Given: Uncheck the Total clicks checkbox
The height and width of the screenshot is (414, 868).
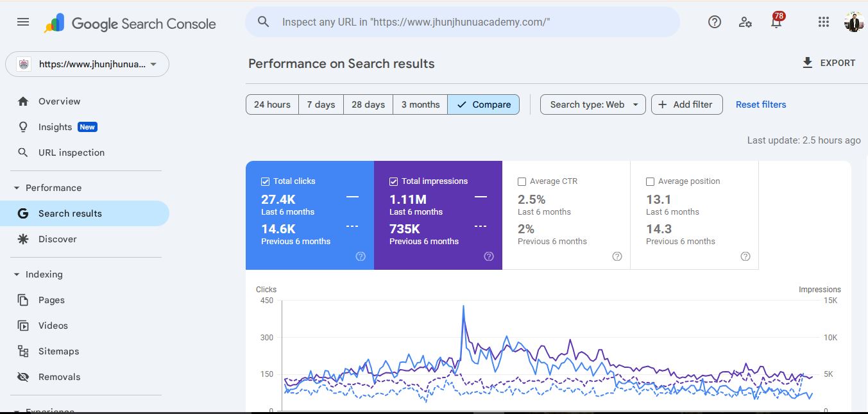Looking at the screenshot, I should (266, 181).
